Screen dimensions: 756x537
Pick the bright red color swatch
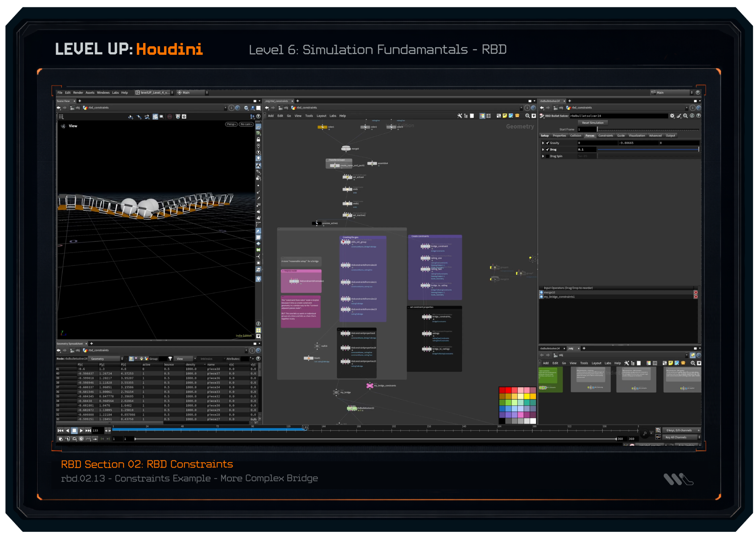coord(508,390)
